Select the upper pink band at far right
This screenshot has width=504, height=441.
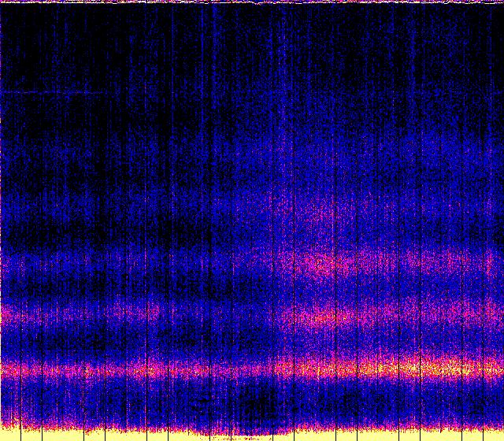(480, 258)
